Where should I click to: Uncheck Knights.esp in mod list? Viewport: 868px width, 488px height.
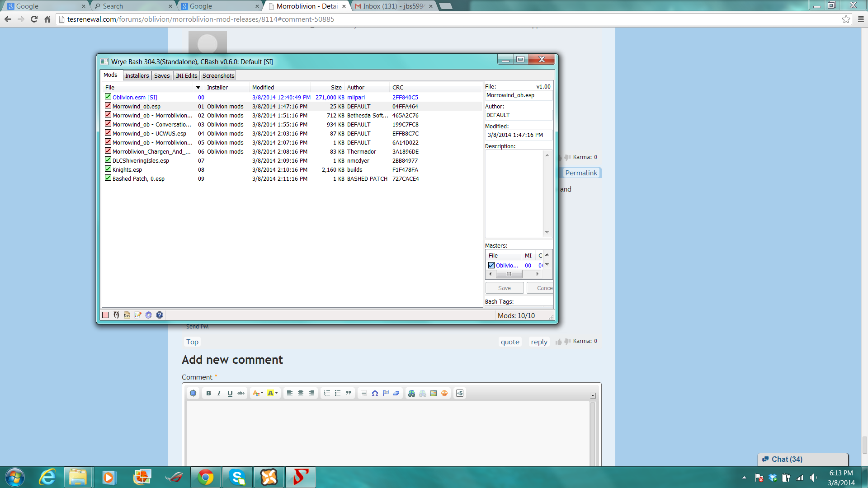tap(108, 169)
